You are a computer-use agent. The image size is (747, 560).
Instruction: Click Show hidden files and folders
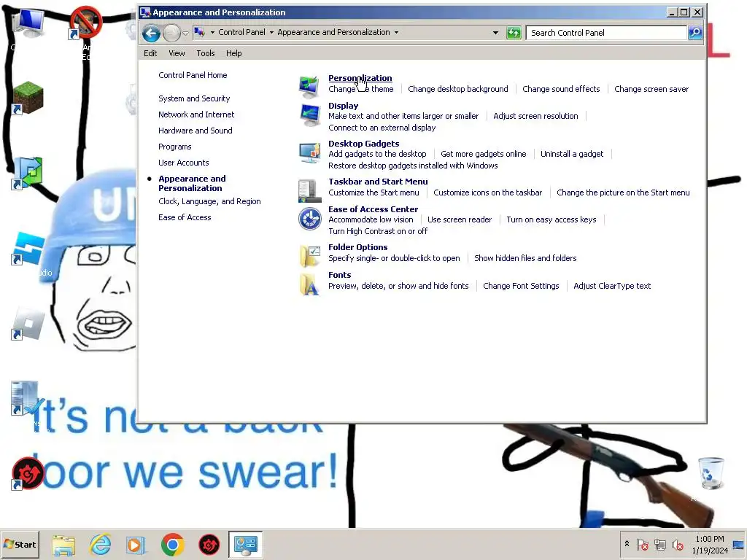525,258
